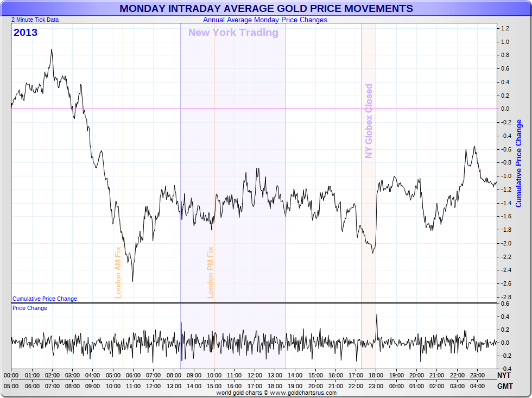Click the 'NY Globex Closed' vertical label
532x398 pixels.
click(x=369, y=121)
